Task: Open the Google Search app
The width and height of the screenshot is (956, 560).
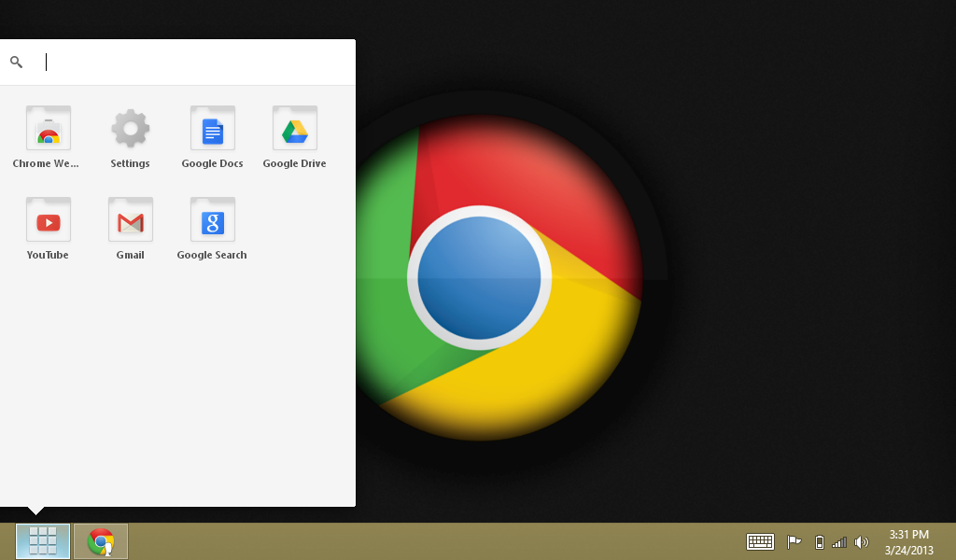Action: click(213, 219)
